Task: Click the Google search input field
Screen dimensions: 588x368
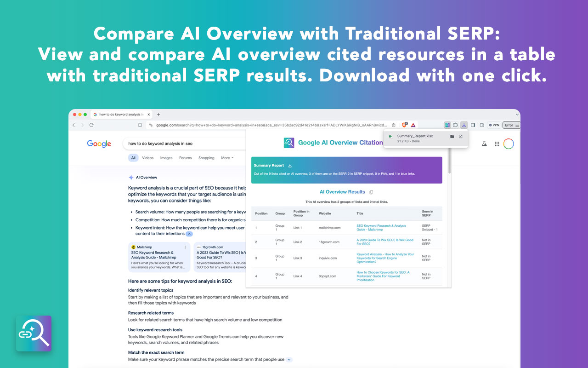Action: tap(184, 144)
